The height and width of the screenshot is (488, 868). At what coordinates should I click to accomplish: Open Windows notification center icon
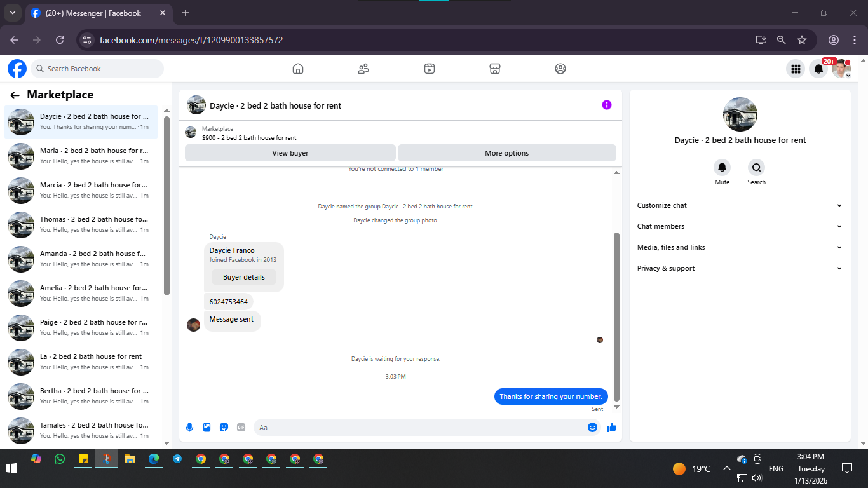846,468
